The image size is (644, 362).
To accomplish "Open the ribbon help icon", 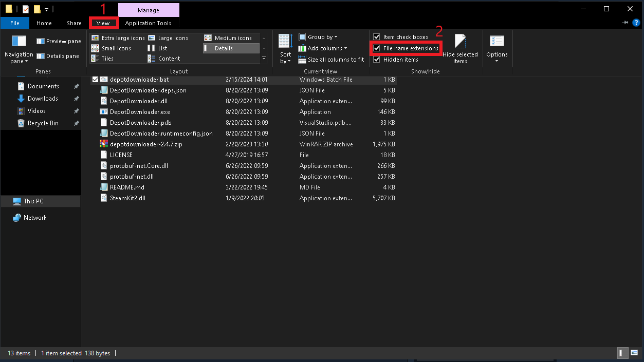I will click(637, 23).
